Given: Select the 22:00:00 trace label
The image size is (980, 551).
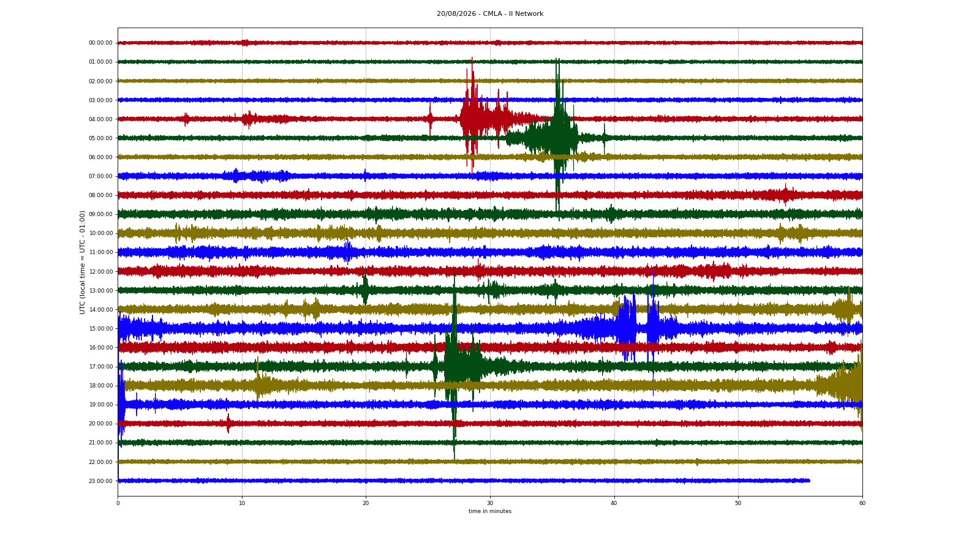Looking at the screenshot, I should pyautogui.click(x=100, y=462).
